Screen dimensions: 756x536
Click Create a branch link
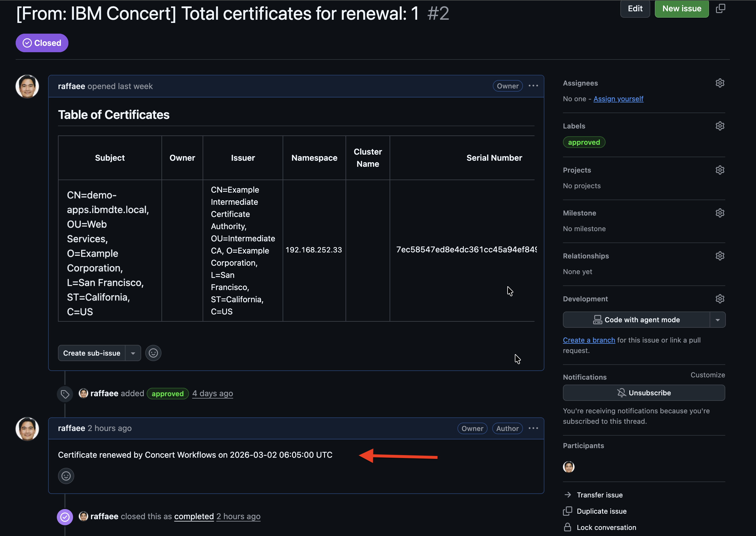(589, 340)
